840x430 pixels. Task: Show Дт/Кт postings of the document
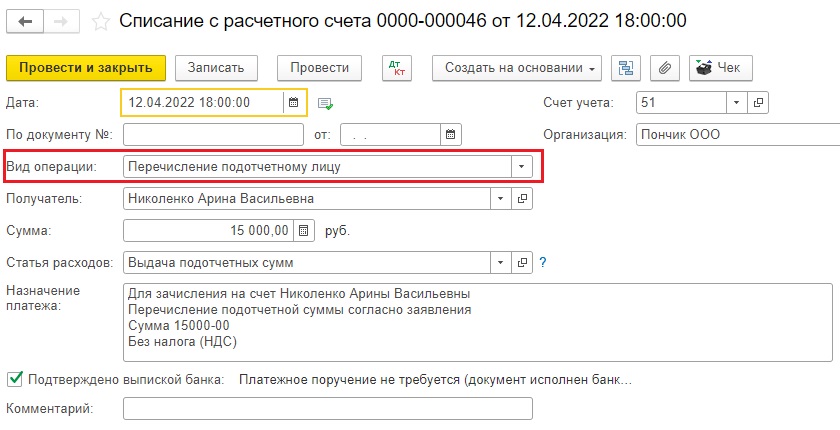(397, 68)
